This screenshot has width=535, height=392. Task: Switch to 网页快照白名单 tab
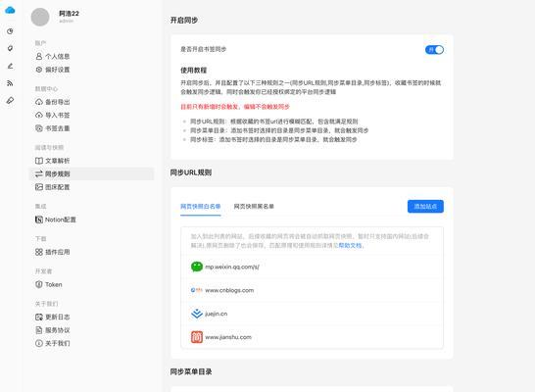[x=201, y=207]
